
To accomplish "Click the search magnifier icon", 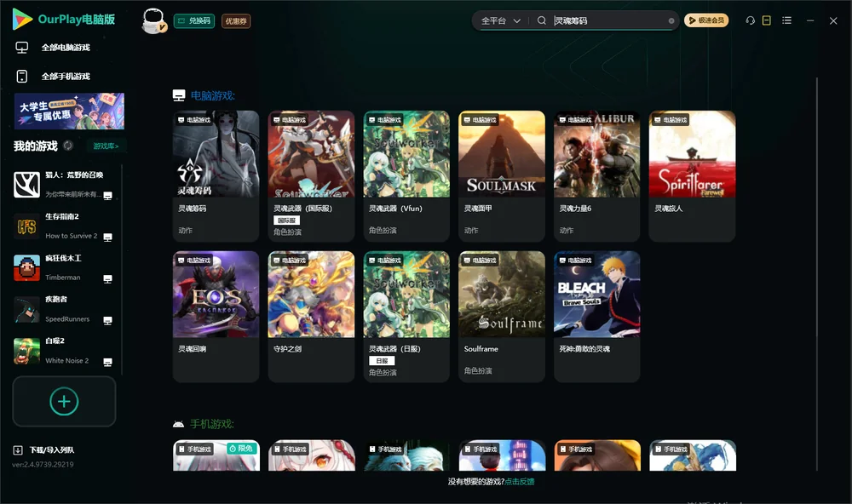I will point(541,20).
